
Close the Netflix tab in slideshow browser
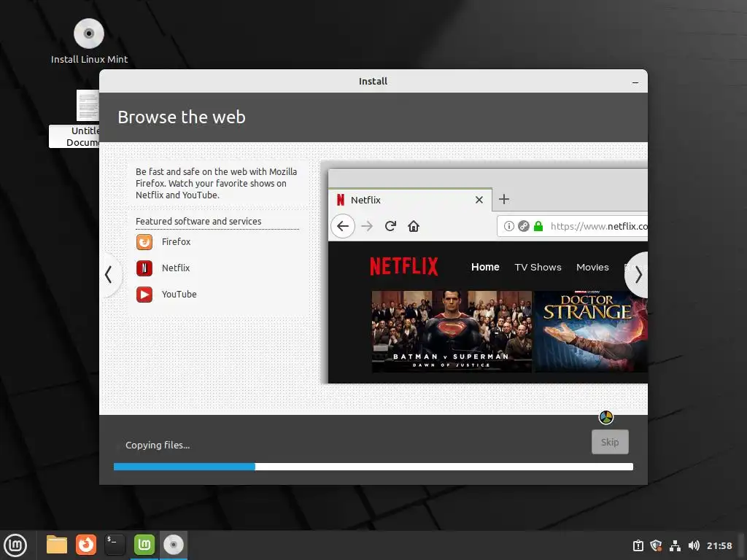pos(479,200)
